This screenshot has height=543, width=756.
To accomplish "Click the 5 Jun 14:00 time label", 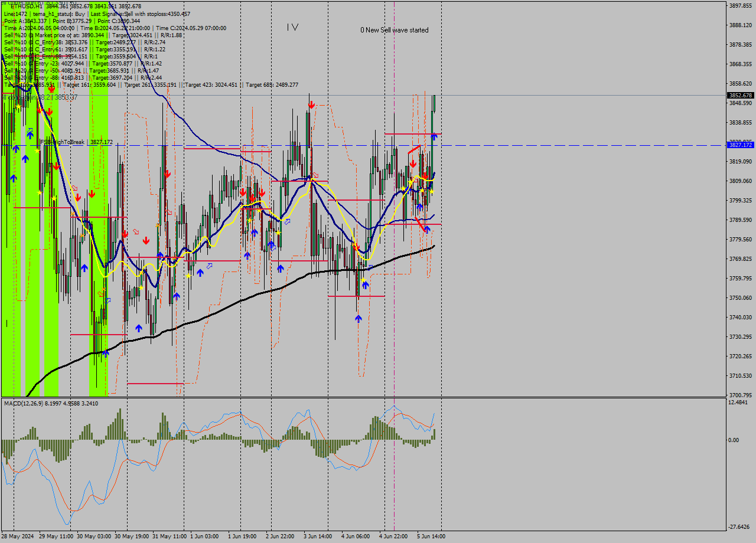I will [x=431, y=537].
